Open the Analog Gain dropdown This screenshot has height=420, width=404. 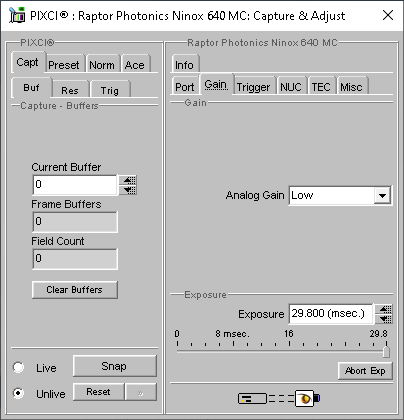point(382,196)
